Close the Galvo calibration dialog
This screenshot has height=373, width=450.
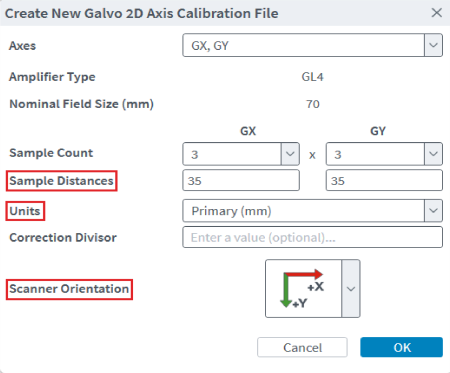[x=436, y=13]
